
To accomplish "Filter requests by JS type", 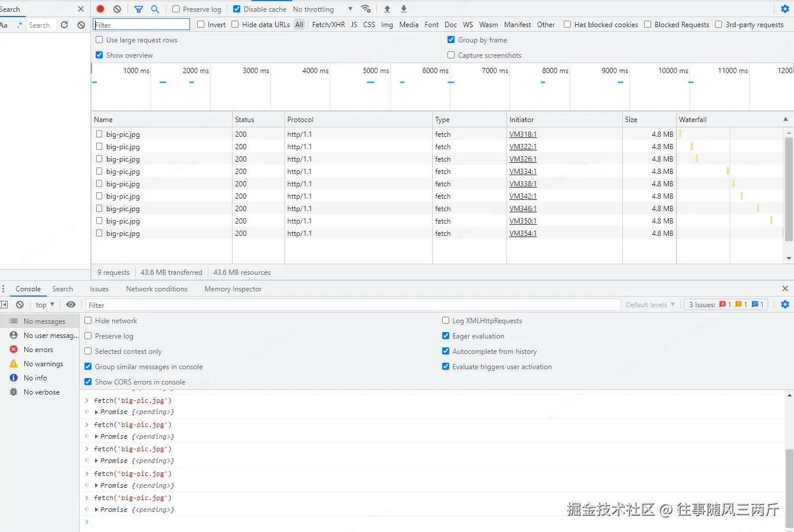I will click(354, 24).
